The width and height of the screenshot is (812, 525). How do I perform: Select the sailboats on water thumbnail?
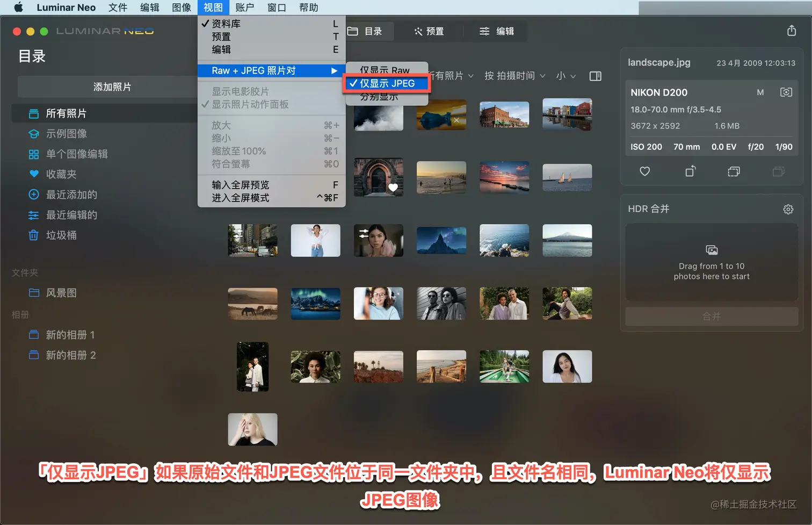567,177
